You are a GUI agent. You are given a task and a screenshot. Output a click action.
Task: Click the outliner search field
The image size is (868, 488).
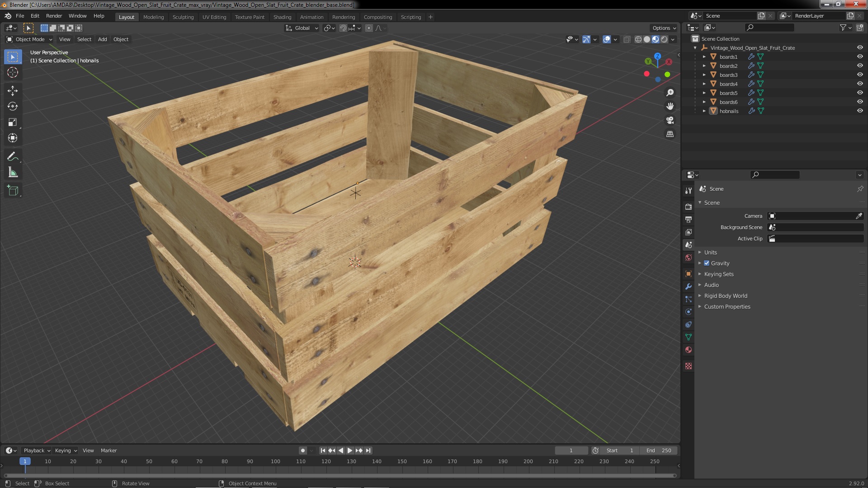[x=769, y=28]
